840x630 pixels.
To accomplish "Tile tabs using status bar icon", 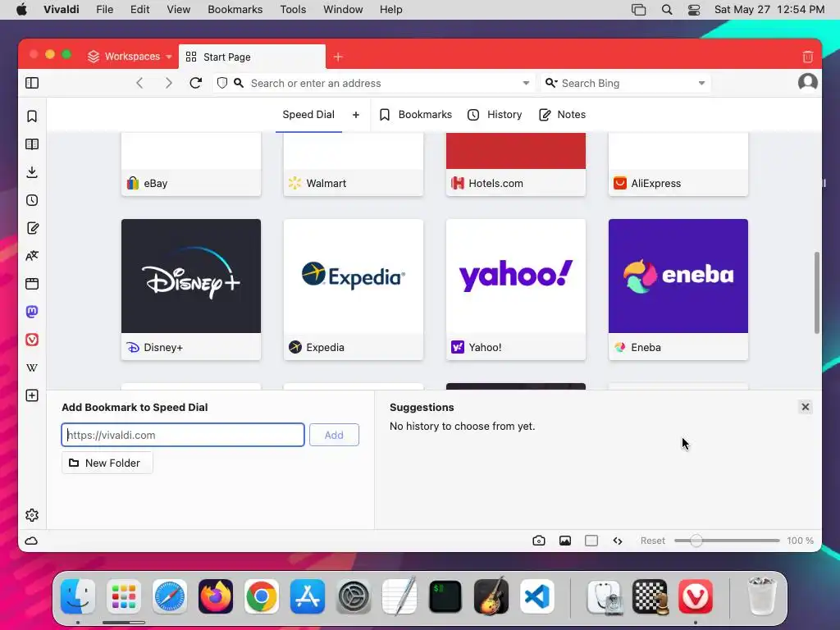I will [591, 541].
